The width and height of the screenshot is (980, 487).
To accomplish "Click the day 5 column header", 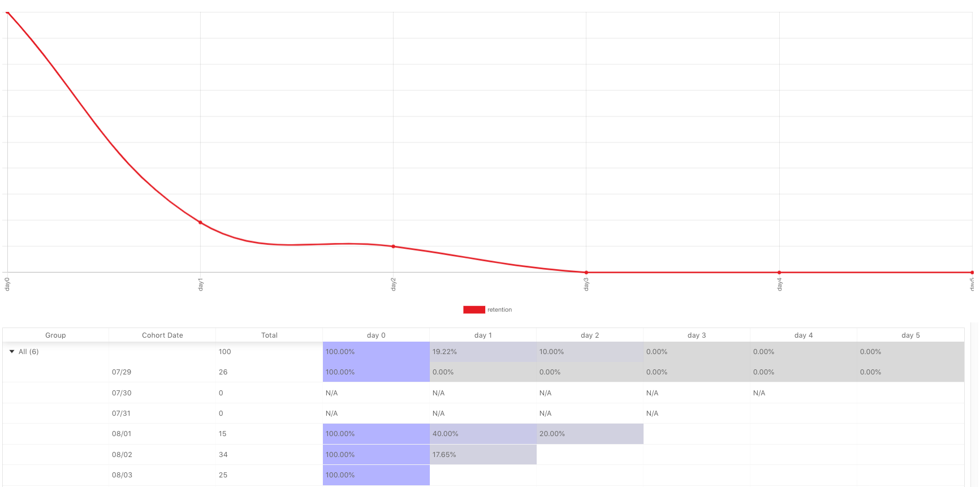I will (910, 335).
